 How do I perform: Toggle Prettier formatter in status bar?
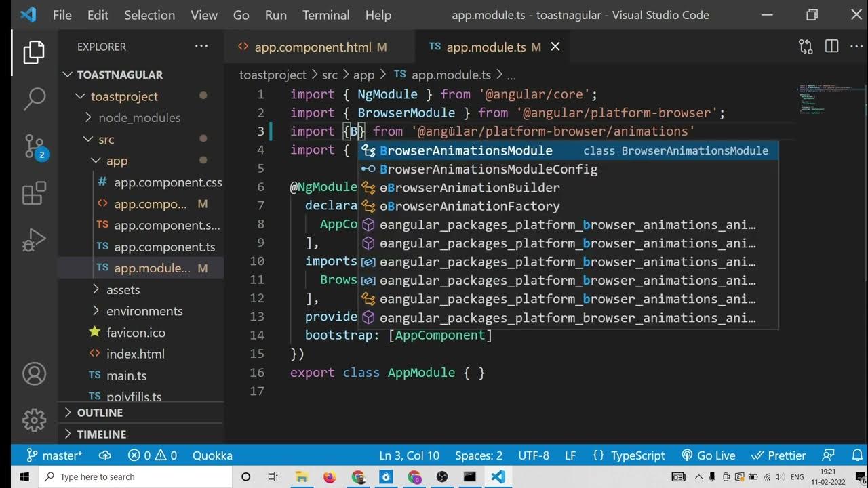(779, 455)
